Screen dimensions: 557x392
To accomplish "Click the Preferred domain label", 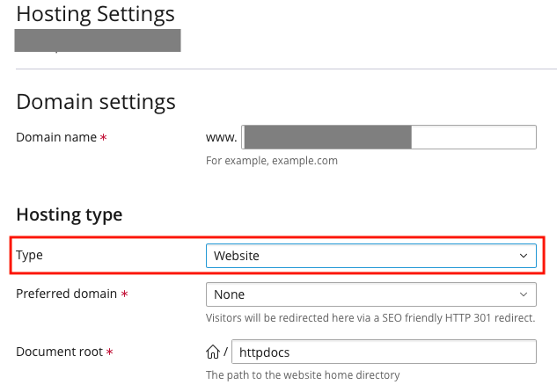I will tap(67, 294).
